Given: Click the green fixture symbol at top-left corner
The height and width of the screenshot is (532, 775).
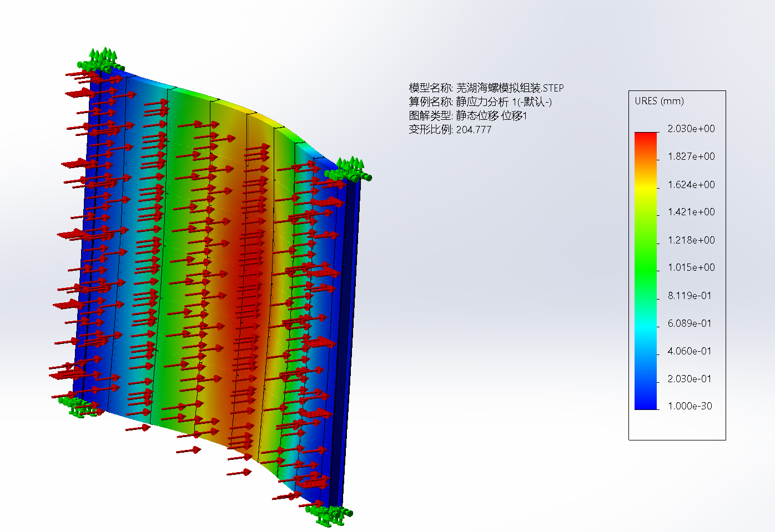Looking at the screenshot, I should click(x=104, y=60).
